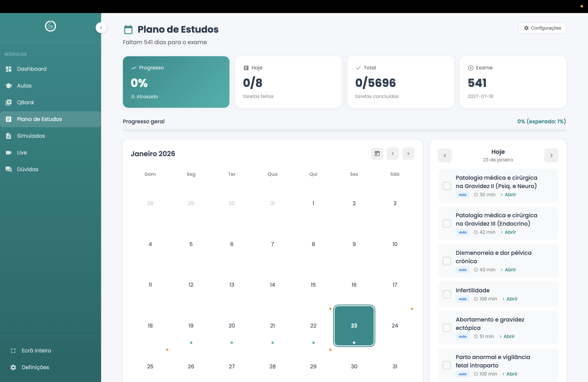Click the Progresso geral progress bar
Image resolution: width=588 pixels, height=382 pixels.
point(344,130)
